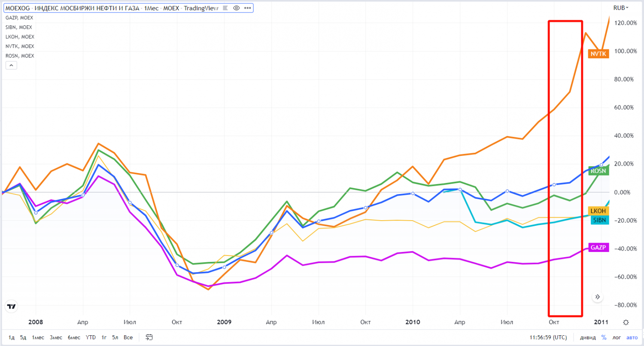Click the flag icon beside TradingView title

coord(225,8)
